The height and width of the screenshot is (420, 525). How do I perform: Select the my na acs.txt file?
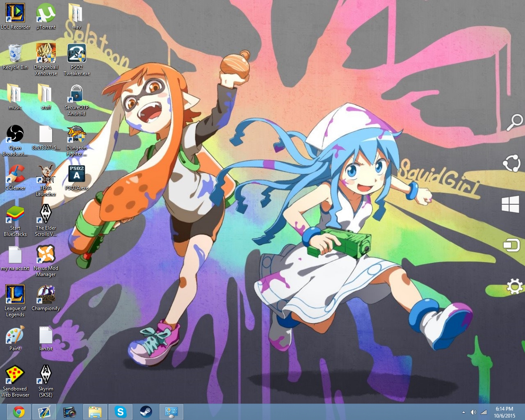(15, 258)
